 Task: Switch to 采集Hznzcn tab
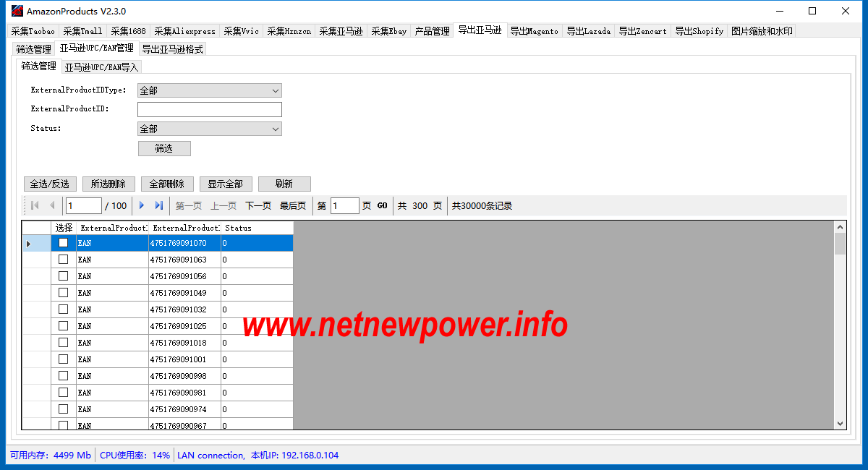289,31
